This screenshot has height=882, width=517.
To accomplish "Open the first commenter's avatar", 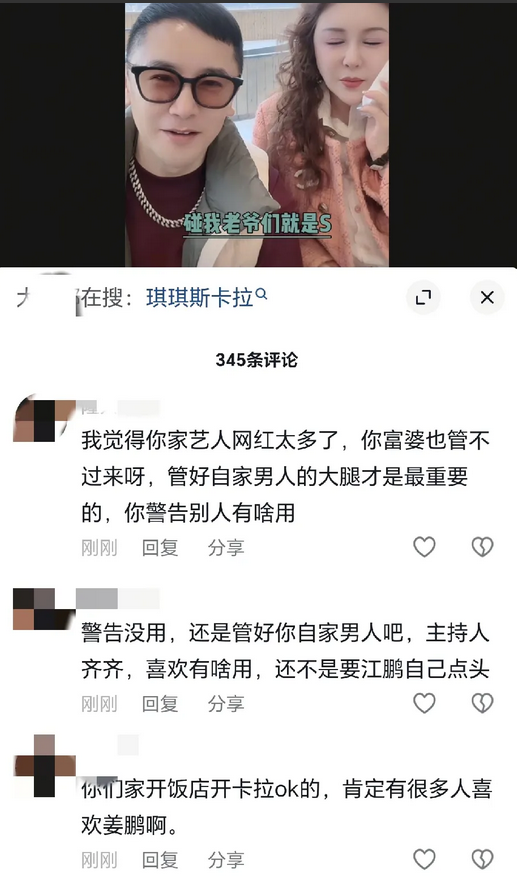I will (44, 420).
